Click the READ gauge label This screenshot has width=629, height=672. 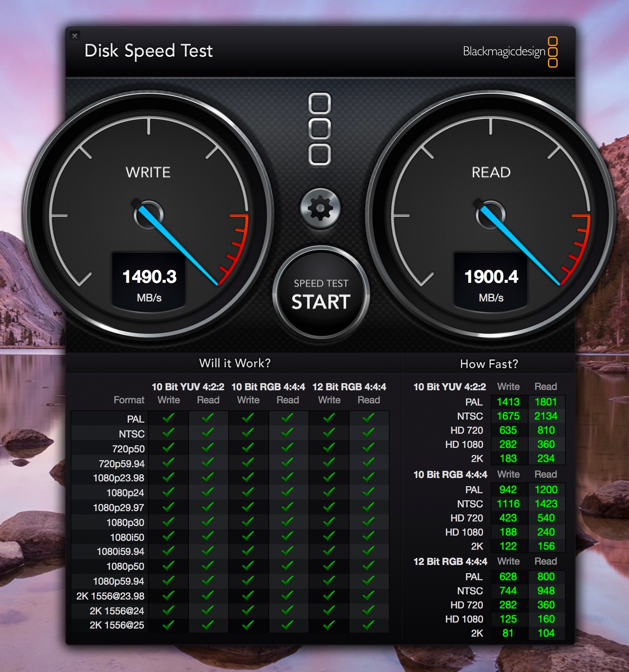click(x=491, y=172)
